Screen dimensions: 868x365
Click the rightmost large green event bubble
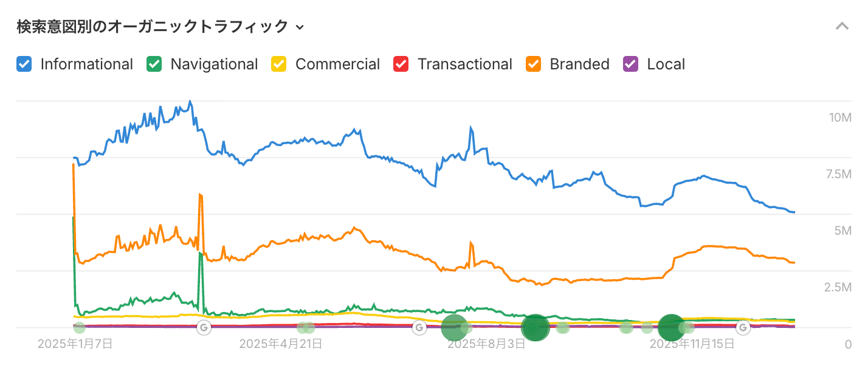click(x=671, y=328)
